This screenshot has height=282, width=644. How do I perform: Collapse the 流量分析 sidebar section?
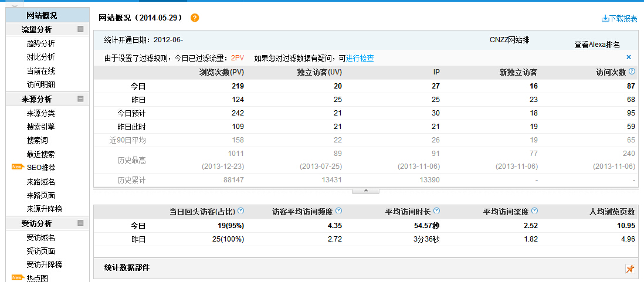tap(80, 29)
